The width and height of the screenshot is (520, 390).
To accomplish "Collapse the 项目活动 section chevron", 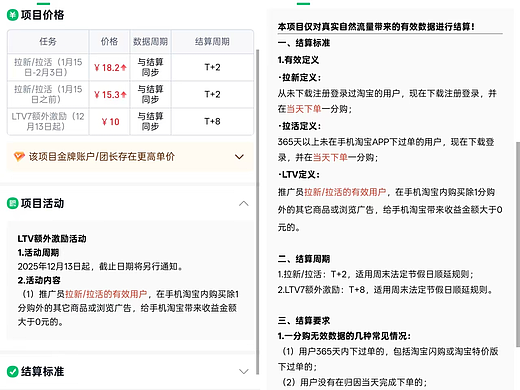I will pos(244,203).
